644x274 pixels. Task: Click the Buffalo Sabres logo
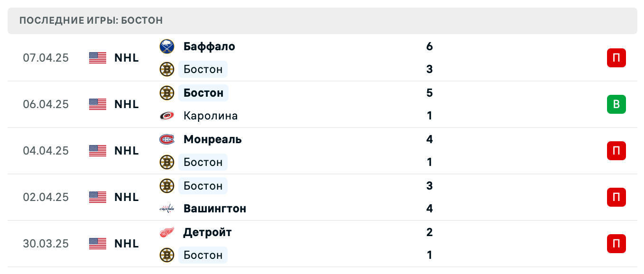167,46
